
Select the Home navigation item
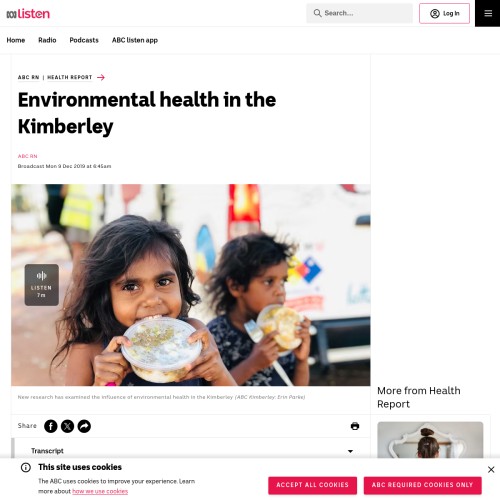pyautogui.click(x=16, y=40)
